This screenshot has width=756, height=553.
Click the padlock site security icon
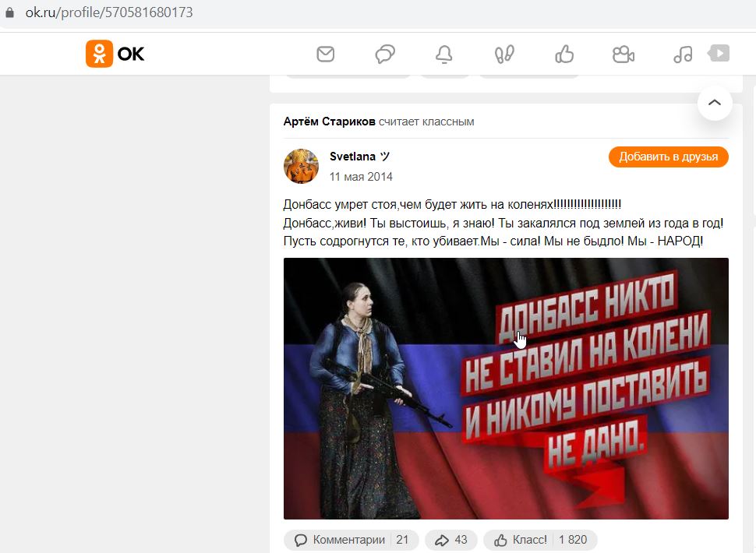point(9,12)
